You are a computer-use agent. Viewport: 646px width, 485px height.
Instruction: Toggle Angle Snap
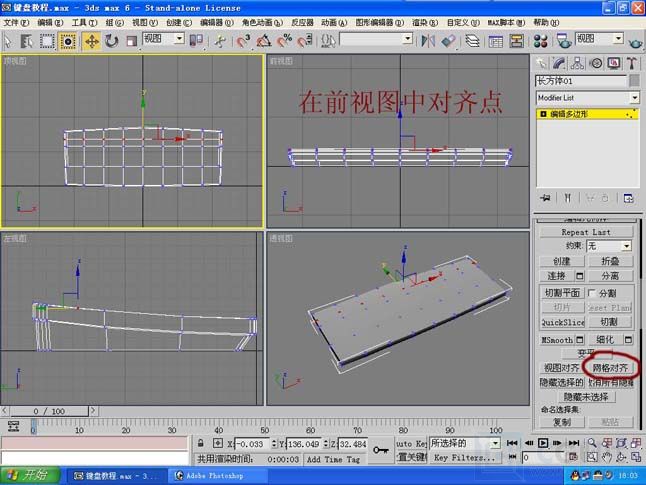[264, 41]
